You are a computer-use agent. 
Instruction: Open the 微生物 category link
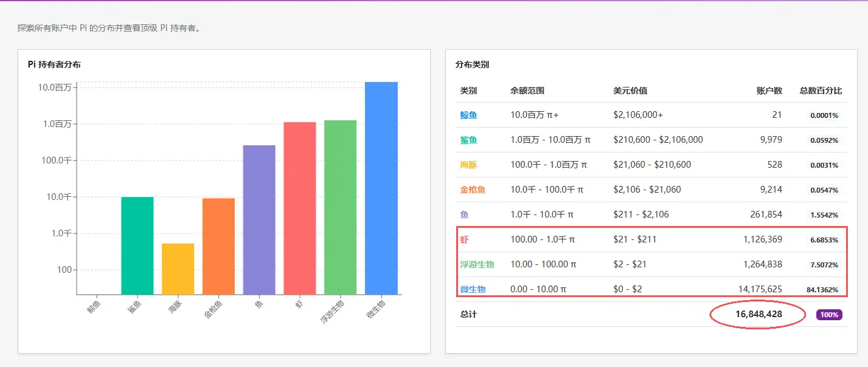coord(473,289)
